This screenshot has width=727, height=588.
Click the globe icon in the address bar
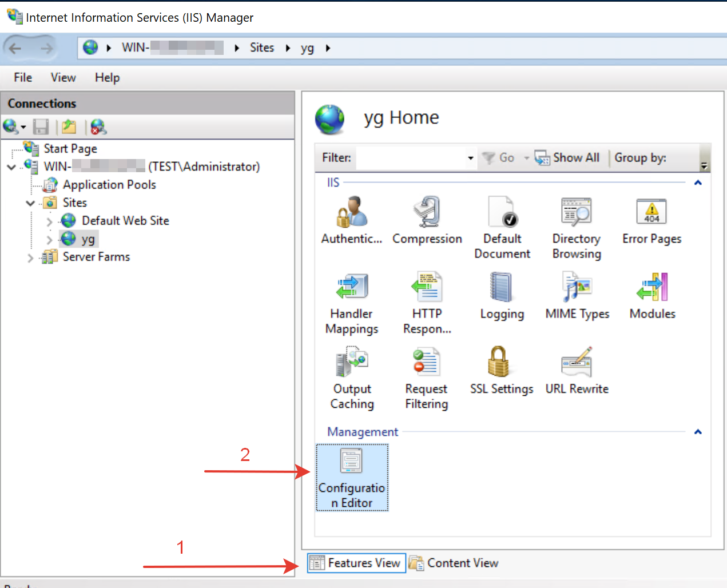click(90, 47)
